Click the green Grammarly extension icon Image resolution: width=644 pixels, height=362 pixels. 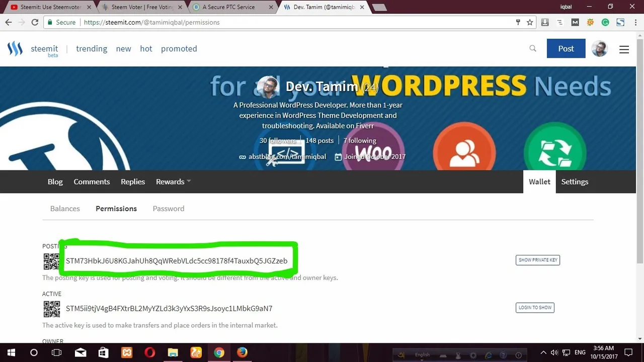(605, 22)
